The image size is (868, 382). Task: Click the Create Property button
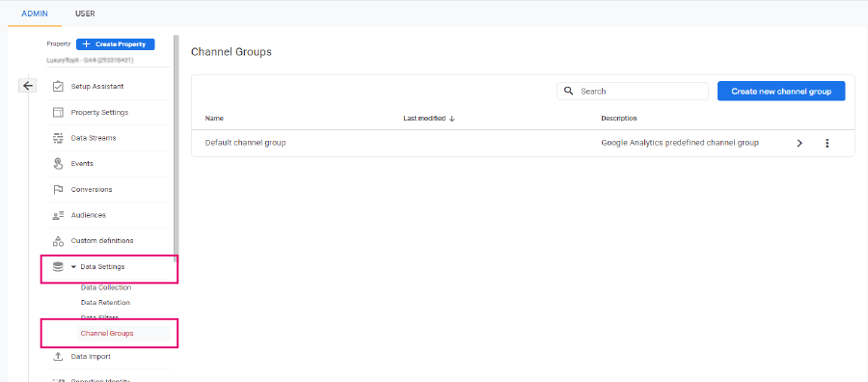[x=115, y=44]
